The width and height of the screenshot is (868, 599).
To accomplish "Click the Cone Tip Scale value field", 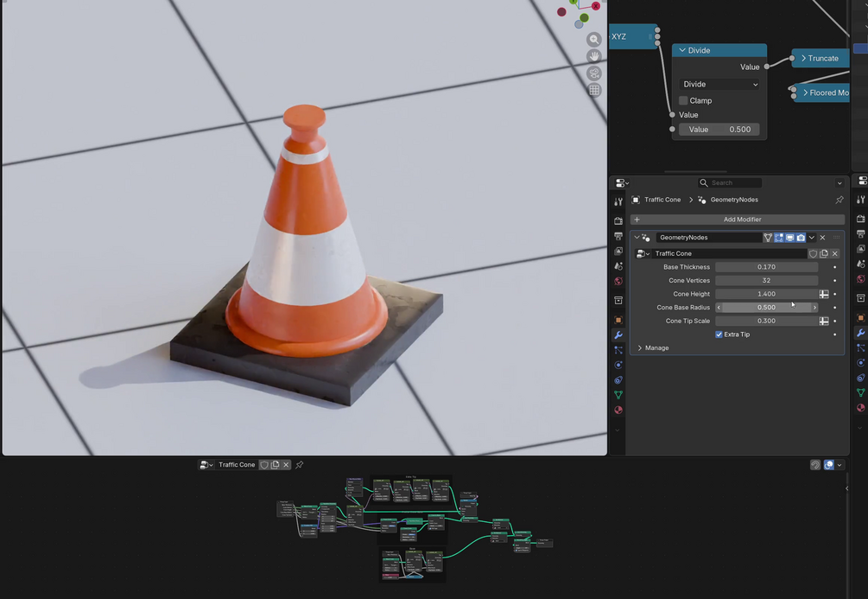I will 767,321.
